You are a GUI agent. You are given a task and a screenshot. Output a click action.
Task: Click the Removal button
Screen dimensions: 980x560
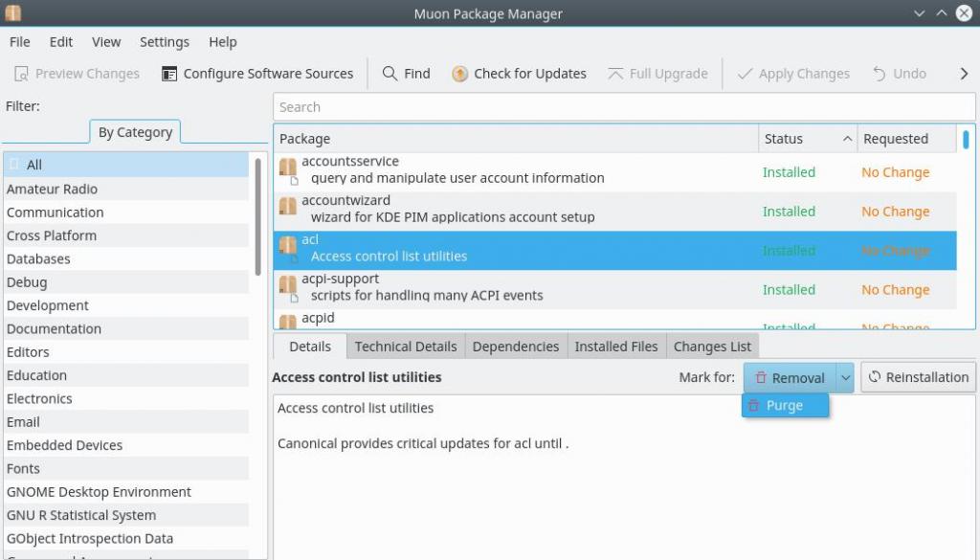pyautogui.click(x=790, y=377)
